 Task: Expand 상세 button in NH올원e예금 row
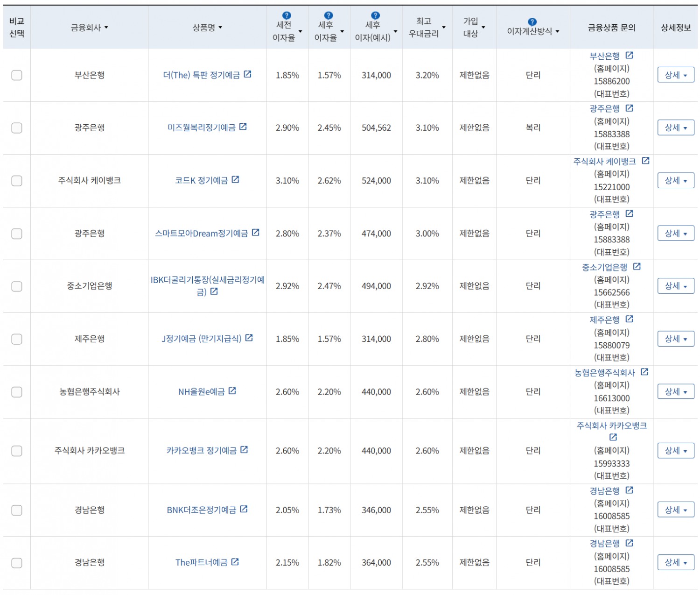pos(676,391)
